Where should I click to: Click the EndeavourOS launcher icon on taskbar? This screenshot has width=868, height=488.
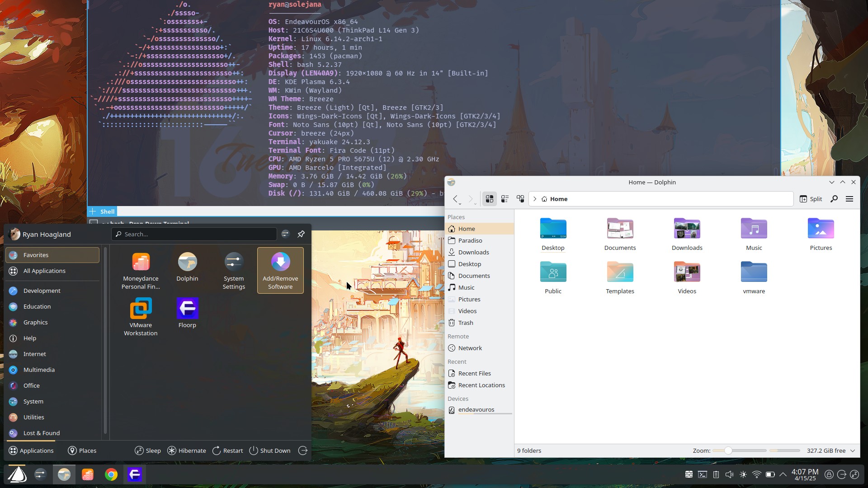pos(17,474)
